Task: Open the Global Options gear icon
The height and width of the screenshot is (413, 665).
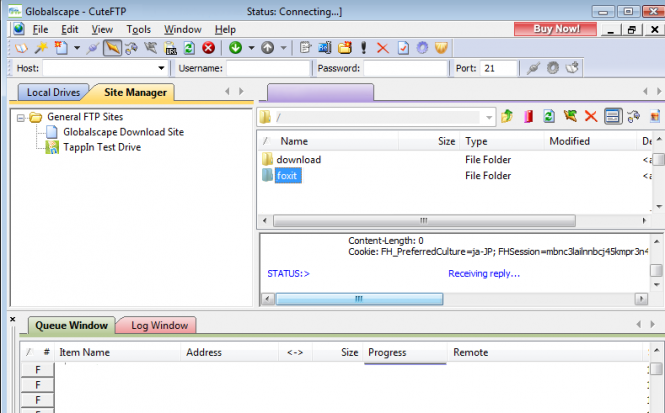Action: [422, 48]
